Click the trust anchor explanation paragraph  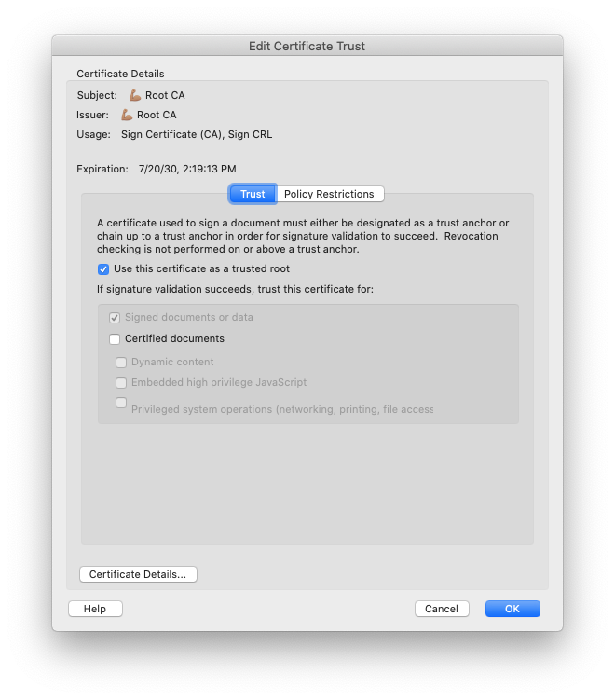(x=303, y=236)
